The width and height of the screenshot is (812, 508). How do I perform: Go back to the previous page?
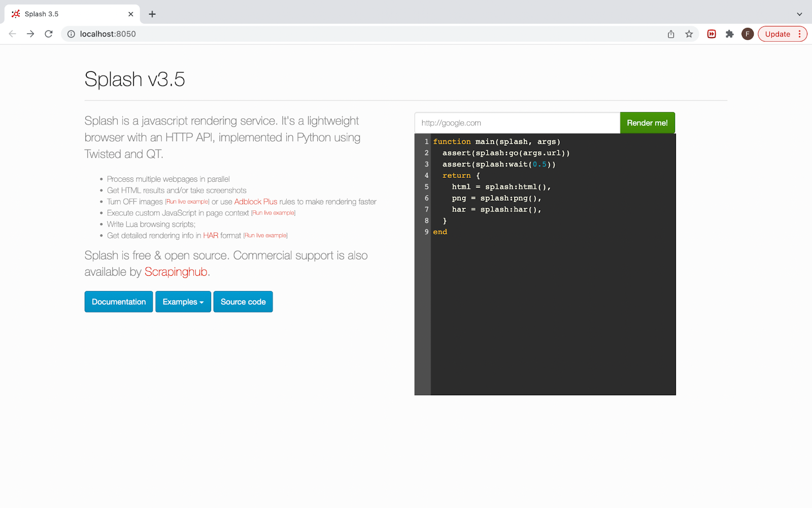(x=13, y=34)
